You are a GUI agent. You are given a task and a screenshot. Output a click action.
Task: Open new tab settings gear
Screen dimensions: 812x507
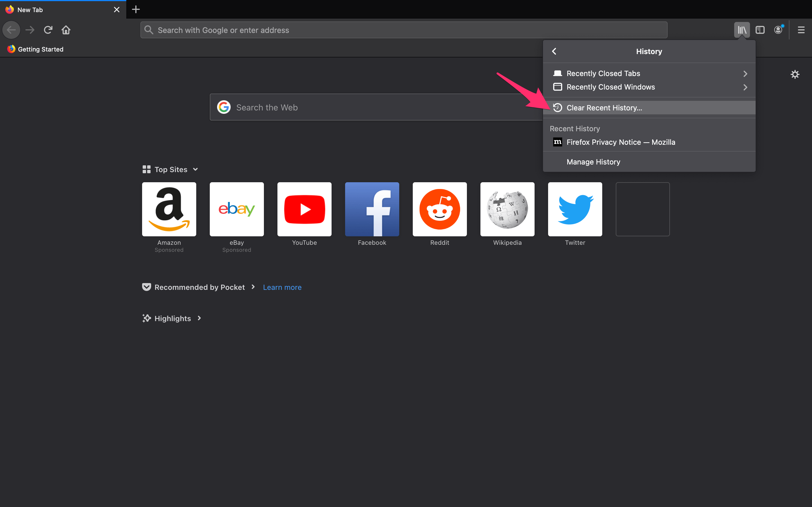click(795, 74)
